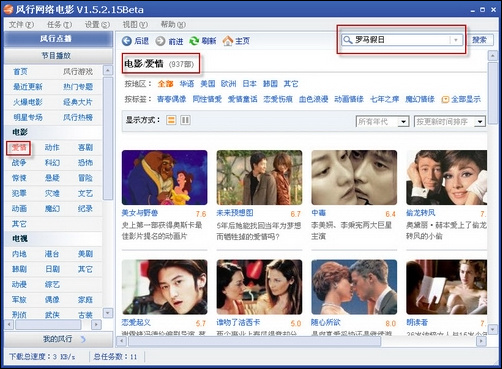This screenshot has height=369, width=502.
Task: Click the green 刷新 refresh icon
Action: click(194, 41)
